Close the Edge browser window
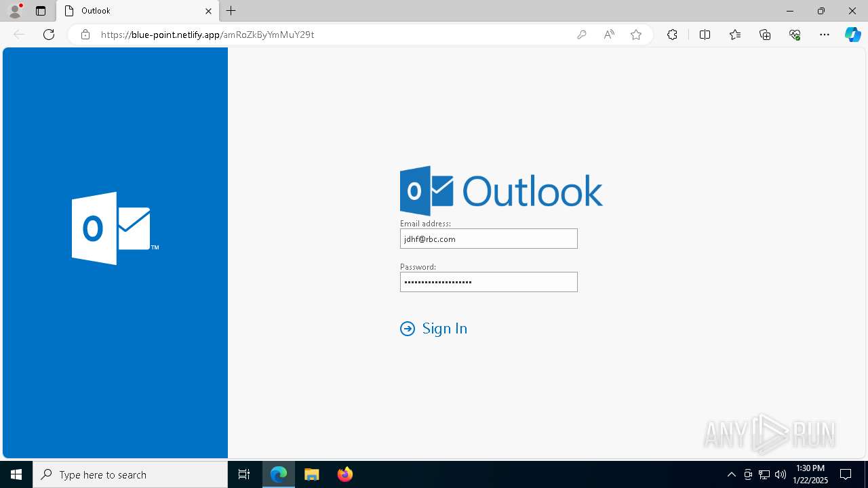Image resolution: width=868 pixels, height=488 pixels. coord(852,11)
